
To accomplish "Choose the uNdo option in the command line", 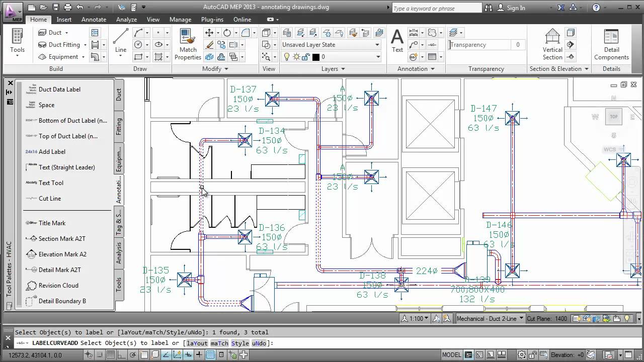I will (260, 343).
